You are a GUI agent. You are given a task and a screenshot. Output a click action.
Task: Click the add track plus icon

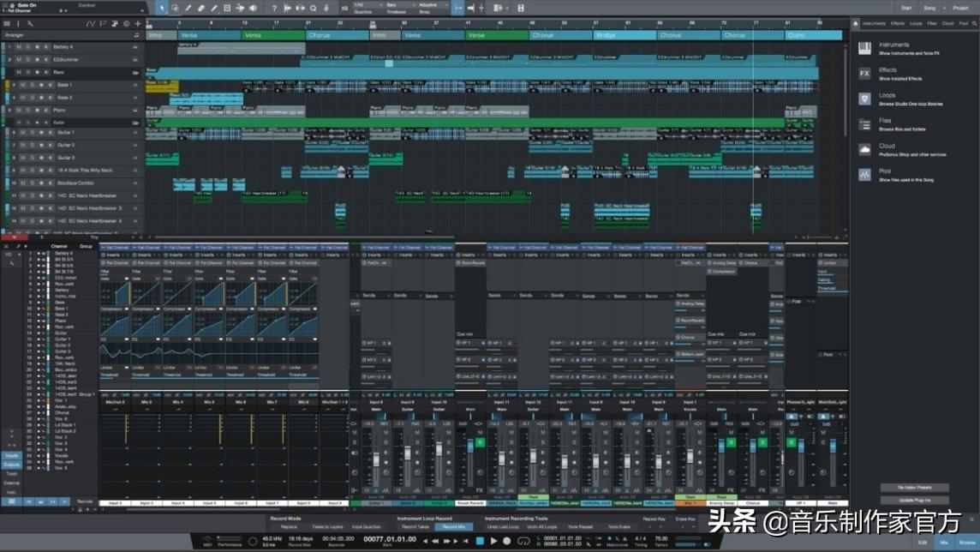coord(137,23)
